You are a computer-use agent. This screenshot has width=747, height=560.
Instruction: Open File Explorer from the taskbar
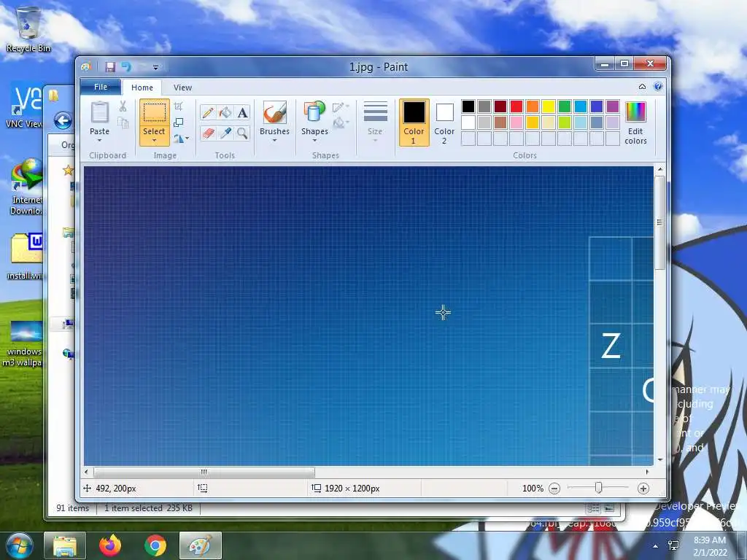[65, 545]
